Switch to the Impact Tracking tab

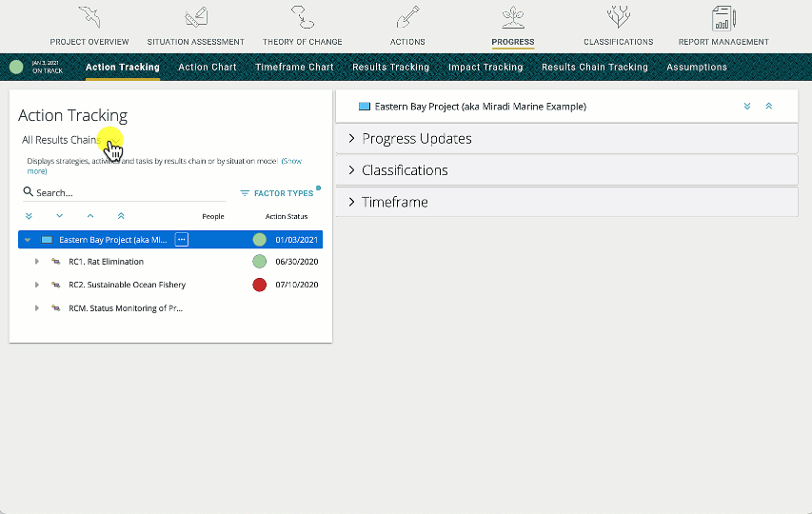tap(485, 68)
